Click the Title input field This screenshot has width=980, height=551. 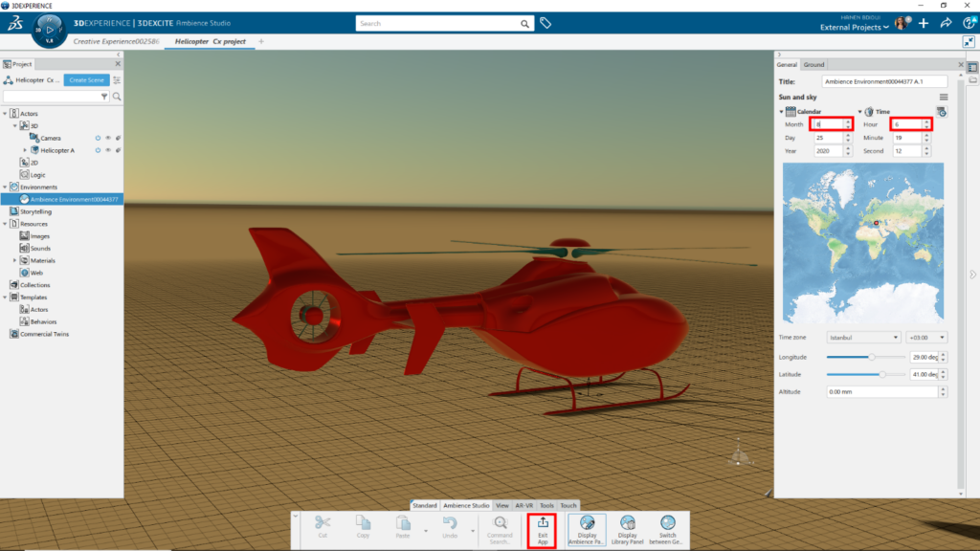click(x=883, y=81)
